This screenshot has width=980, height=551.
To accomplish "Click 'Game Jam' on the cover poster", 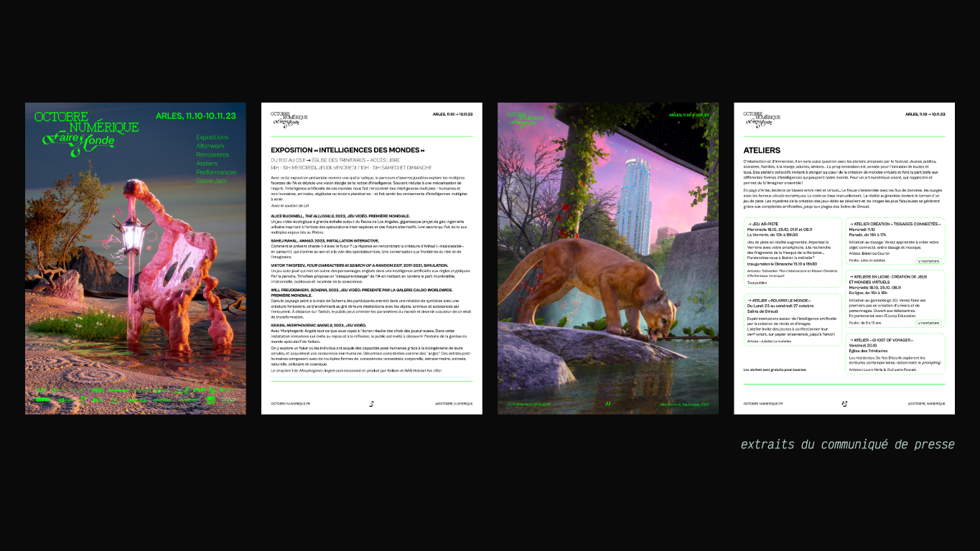I will pyautogui.click(x=210, y=181).
